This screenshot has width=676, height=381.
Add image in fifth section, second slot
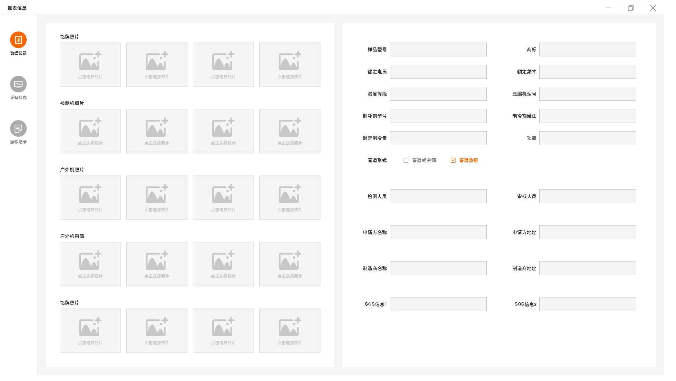click(x=157, y=331)
